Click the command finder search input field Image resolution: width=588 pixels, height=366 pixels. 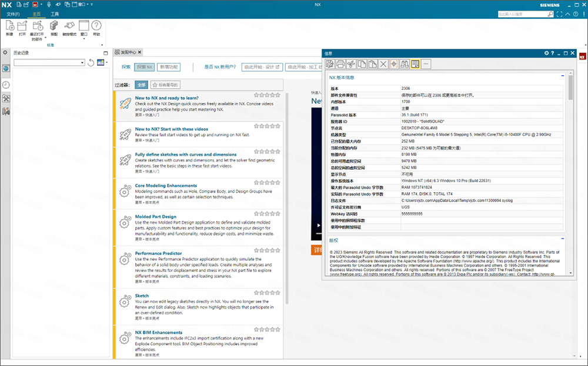coord(522,14)
